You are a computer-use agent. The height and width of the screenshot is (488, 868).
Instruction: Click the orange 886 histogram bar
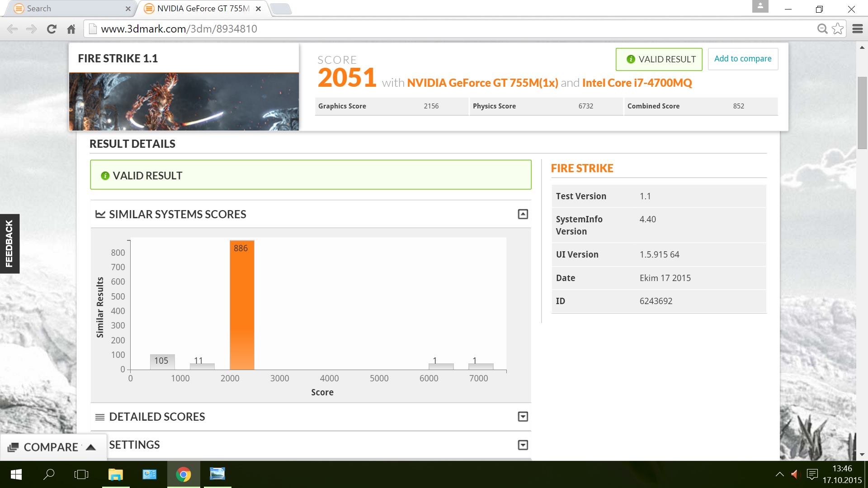pyautogui.click(x=242, y=305)
